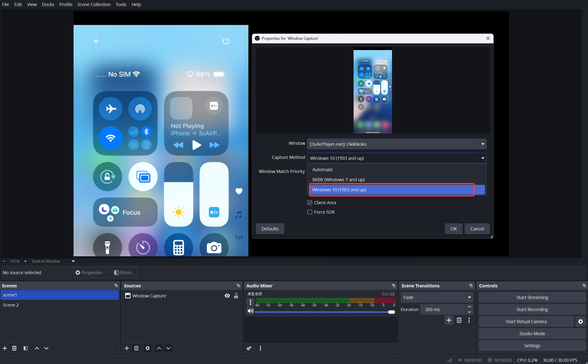The image size is (588, 364).
Task: Hide the Window Capture source
Action: tap(227, 295)
